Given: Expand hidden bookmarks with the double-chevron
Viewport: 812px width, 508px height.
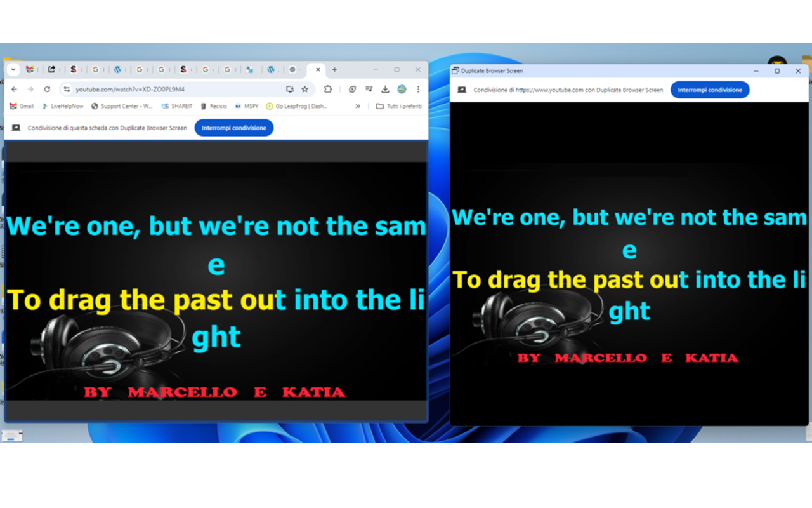Looking at the screenshot, I should click(358, 105).
